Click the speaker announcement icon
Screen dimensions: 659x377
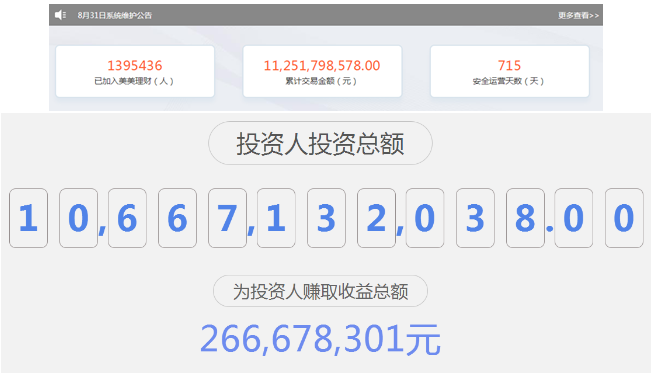(x=61, y=15)
